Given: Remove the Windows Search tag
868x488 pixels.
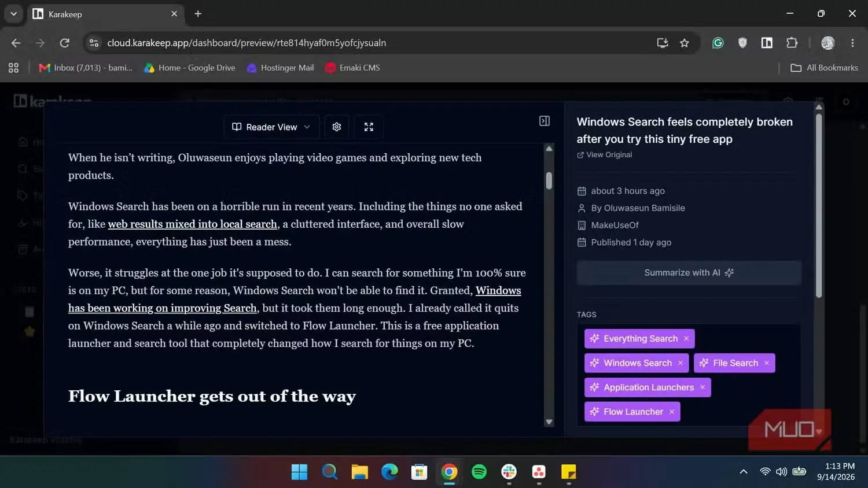Looking at the screenshot, I should [x=681, y=363].
